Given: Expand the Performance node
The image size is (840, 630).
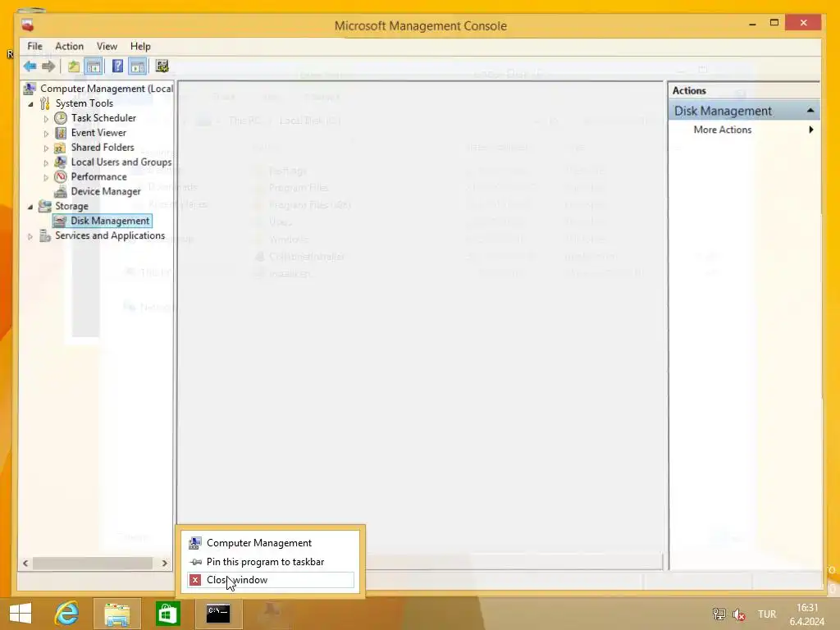Looking at the screenshot, I should (46, 177).
